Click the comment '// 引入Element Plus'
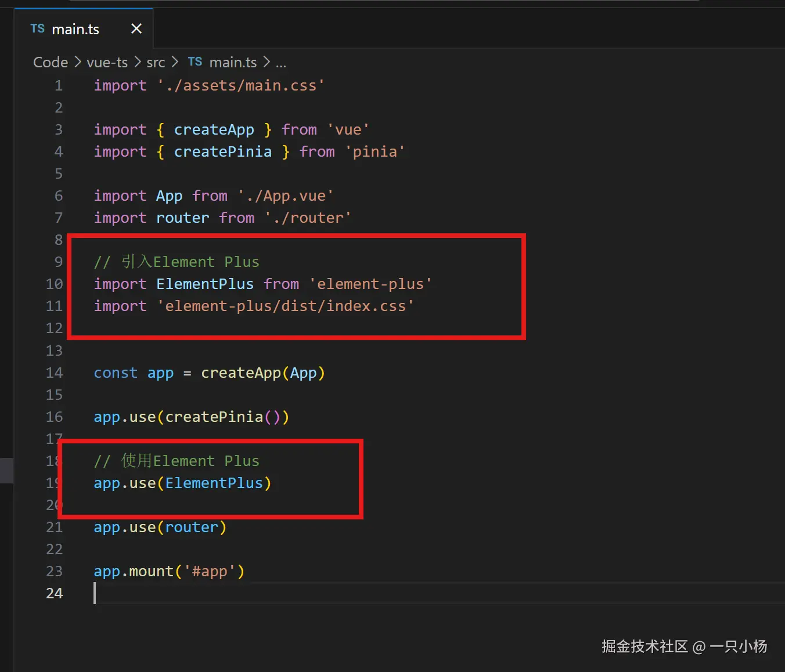 (177, 262)
